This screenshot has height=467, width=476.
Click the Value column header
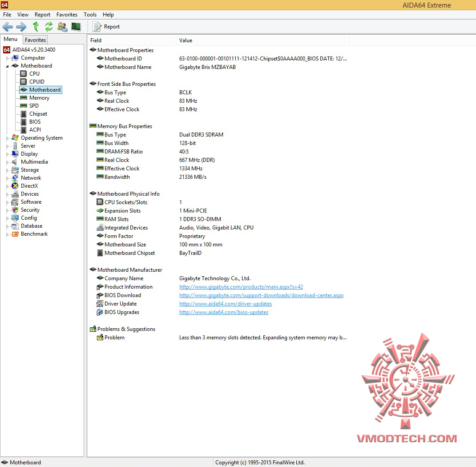pyautogui.click(x=263, y=40)
